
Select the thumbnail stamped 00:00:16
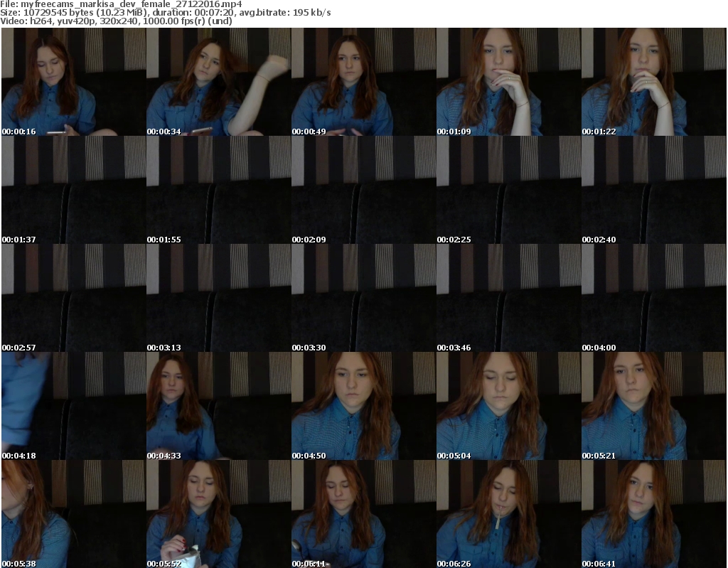[x=74, y=82]
